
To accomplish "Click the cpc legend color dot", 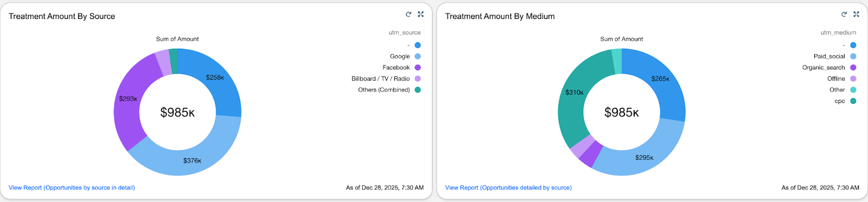I will click(x=853, y=101).
